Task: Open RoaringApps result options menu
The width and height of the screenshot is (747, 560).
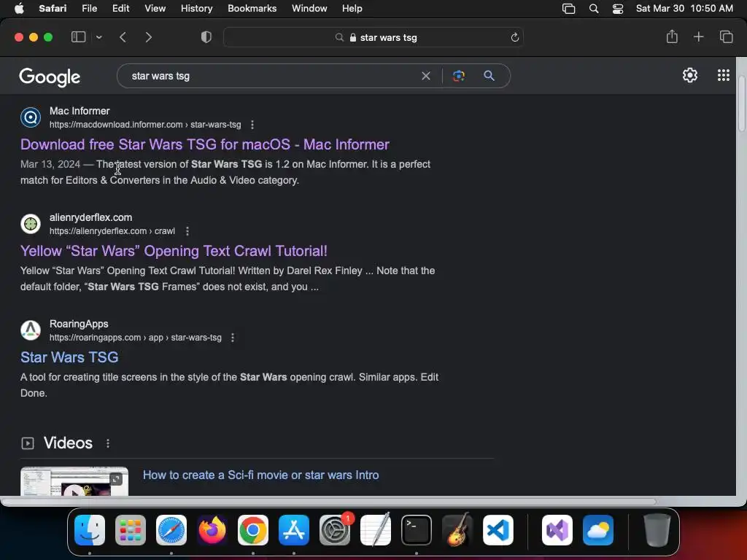Action: (233, 338)
